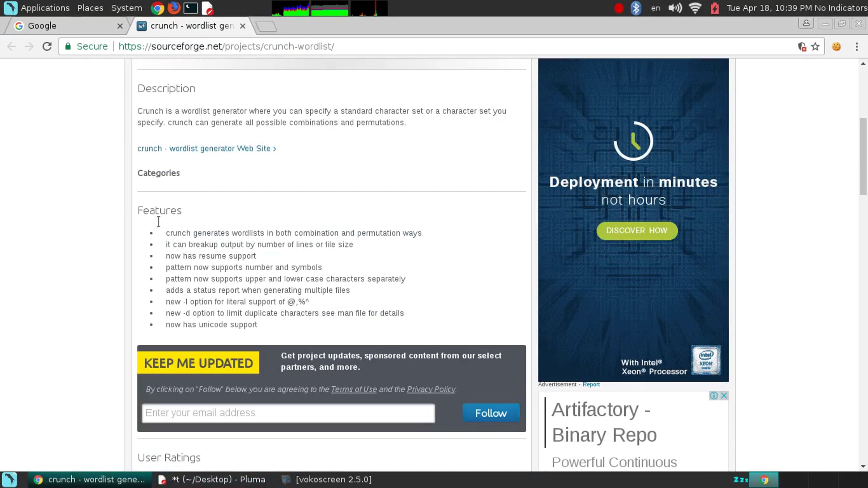Click the Report advertisement link
The image size is (868, 488).
coord(591,385)
